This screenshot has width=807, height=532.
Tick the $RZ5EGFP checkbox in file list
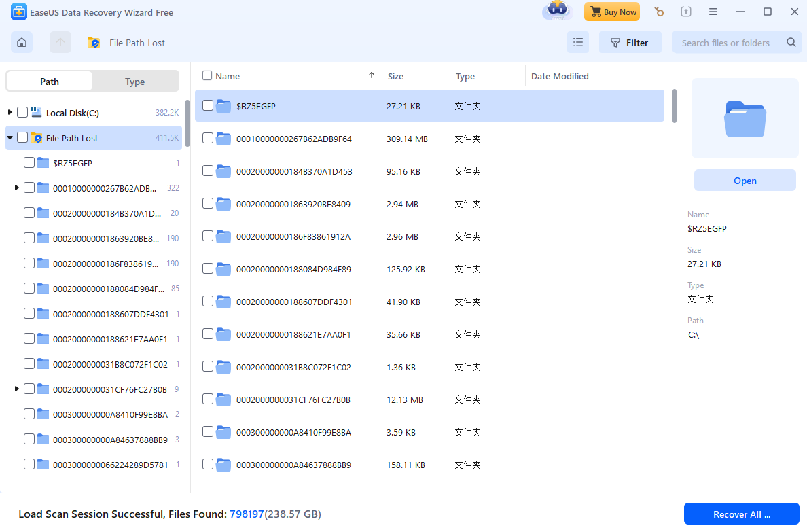click(208, 105)
